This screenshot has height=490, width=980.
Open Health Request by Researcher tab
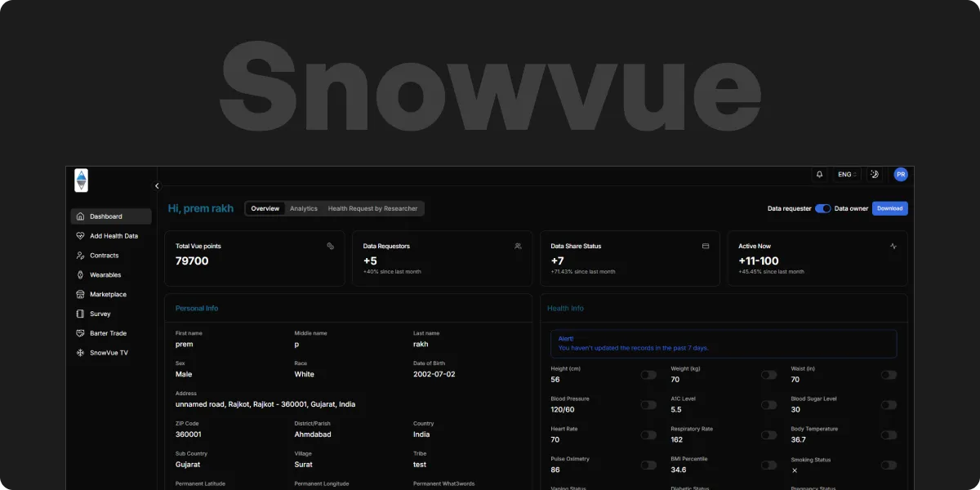point(372,208)
